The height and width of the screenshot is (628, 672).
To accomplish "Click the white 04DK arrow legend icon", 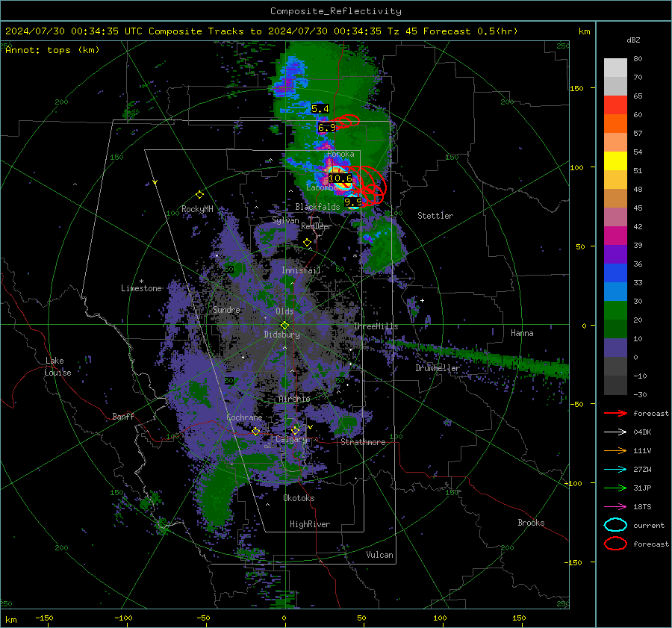I will point(615,432).
